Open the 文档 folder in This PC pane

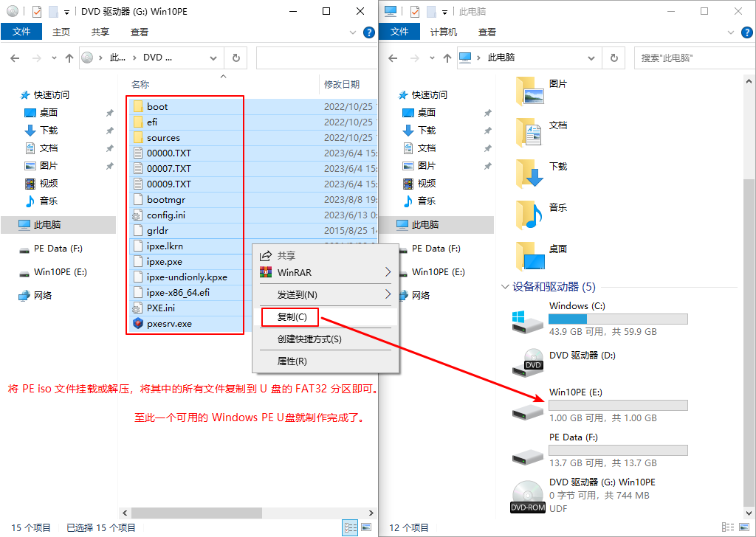pyautogui.click(x=541, y=132)
